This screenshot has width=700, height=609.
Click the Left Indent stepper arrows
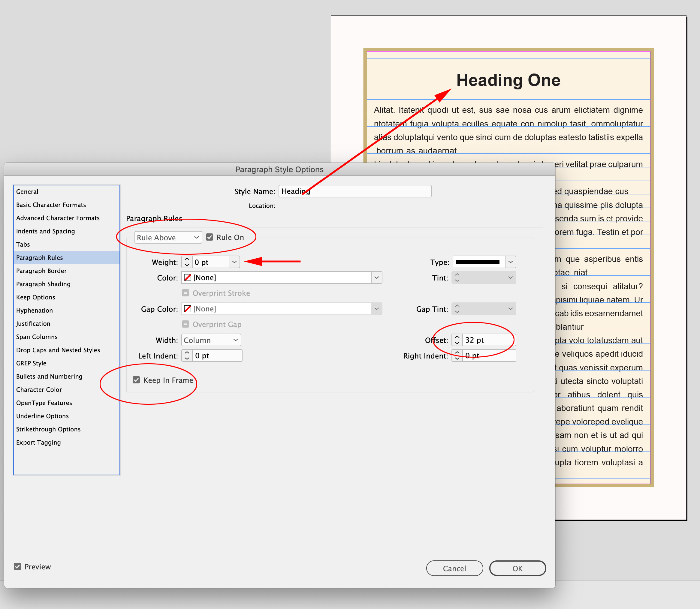click(187, 355)
